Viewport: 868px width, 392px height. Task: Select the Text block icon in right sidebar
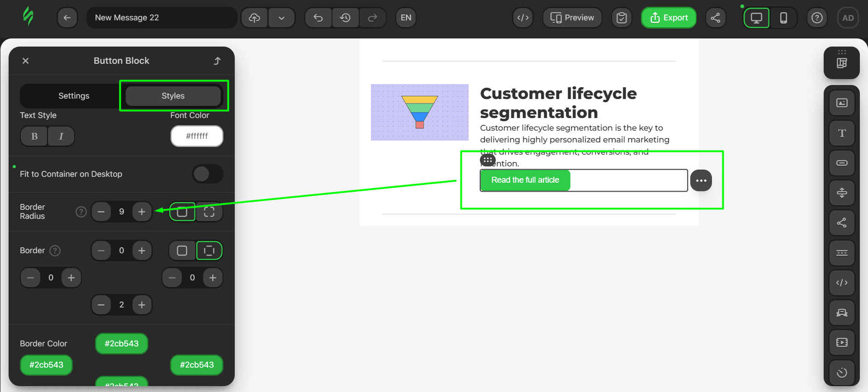pyautogui.click(x=841, y=133)
